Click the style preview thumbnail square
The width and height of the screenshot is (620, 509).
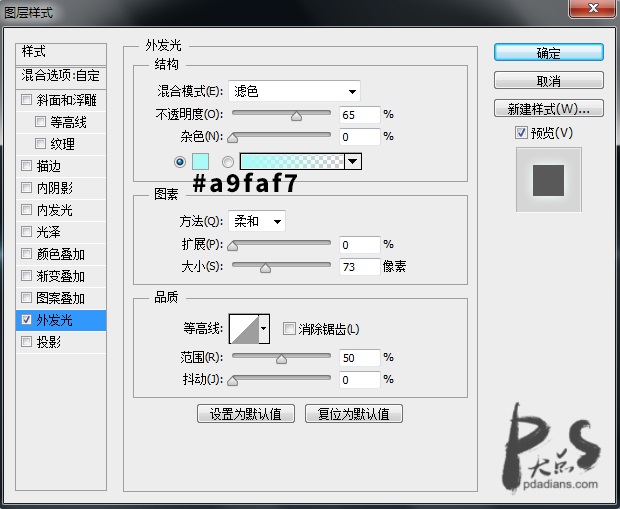tap(549, 180)
